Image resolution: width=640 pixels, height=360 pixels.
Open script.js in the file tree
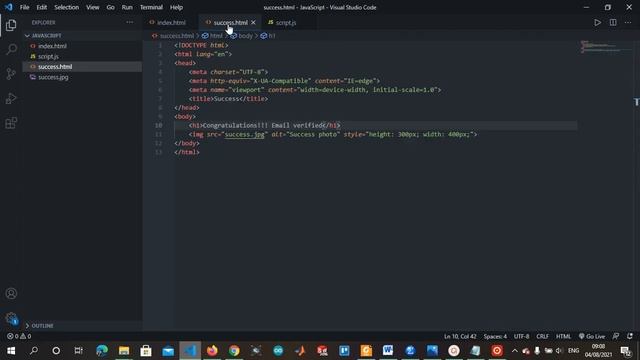82,56
